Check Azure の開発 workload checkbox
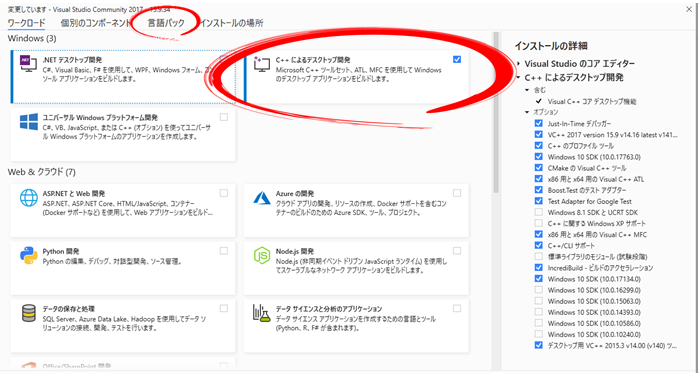698x373 pixels. coord(457,193)
